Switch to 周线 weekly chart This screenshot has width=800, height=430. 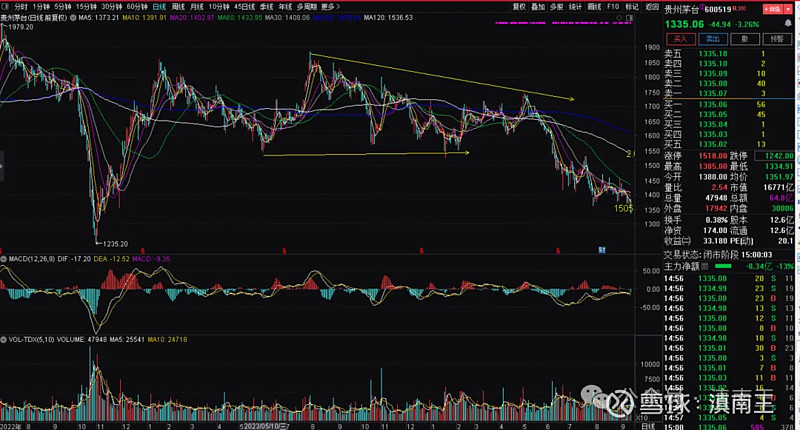pos(178,7)
